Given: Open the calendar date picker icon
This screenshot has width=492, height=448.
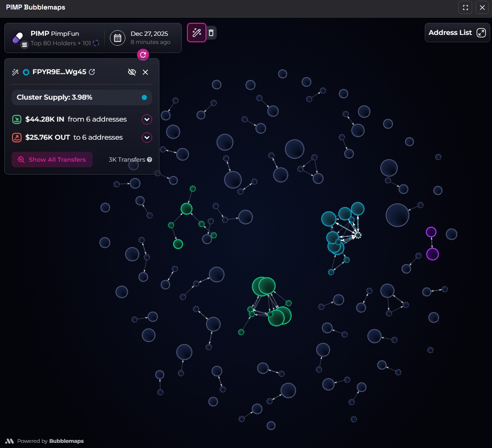Looking at the screenshot, I should coord(118,38).
